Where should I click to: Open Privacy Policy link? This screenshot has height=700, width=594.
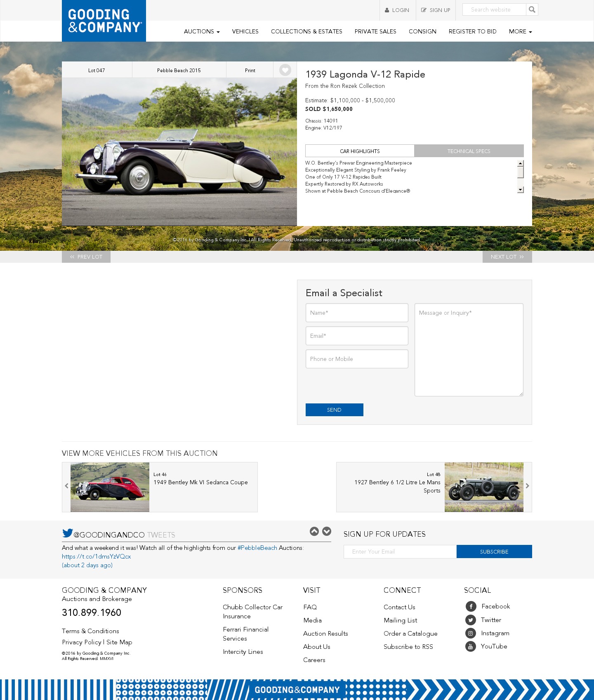(x=82, y=642)
